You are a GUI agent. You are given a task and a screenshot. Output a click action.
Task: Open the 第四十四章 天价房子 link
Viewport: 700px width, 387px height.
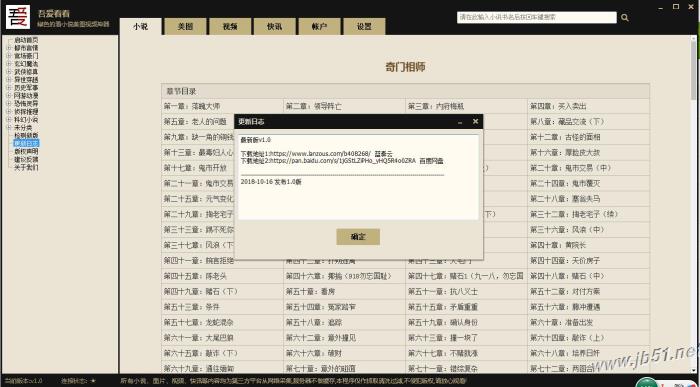click(x=565, y=261)
